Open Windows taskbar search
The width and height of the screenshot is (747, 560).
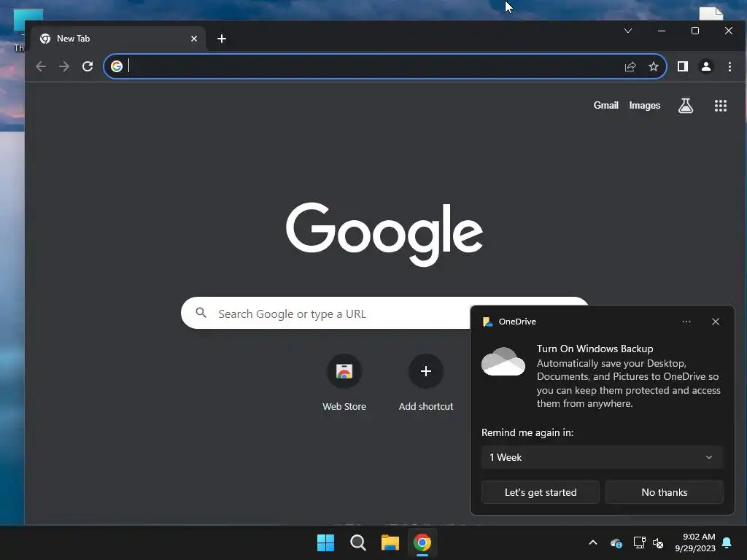357,542
